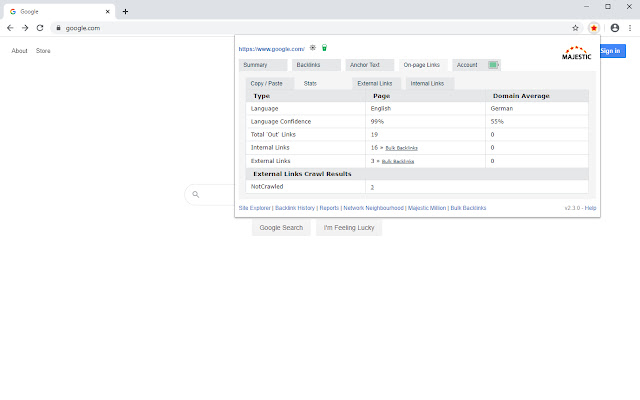Open Chrome's three-dot menu

tap(630, 28)
